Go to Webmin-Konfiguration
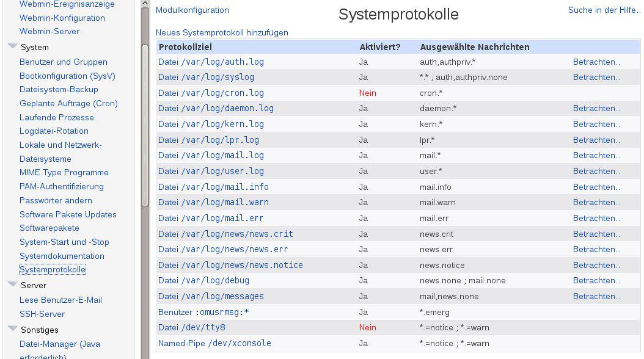Image resolution: width=644 pixels, height=359 pixels. pos(62,18)
